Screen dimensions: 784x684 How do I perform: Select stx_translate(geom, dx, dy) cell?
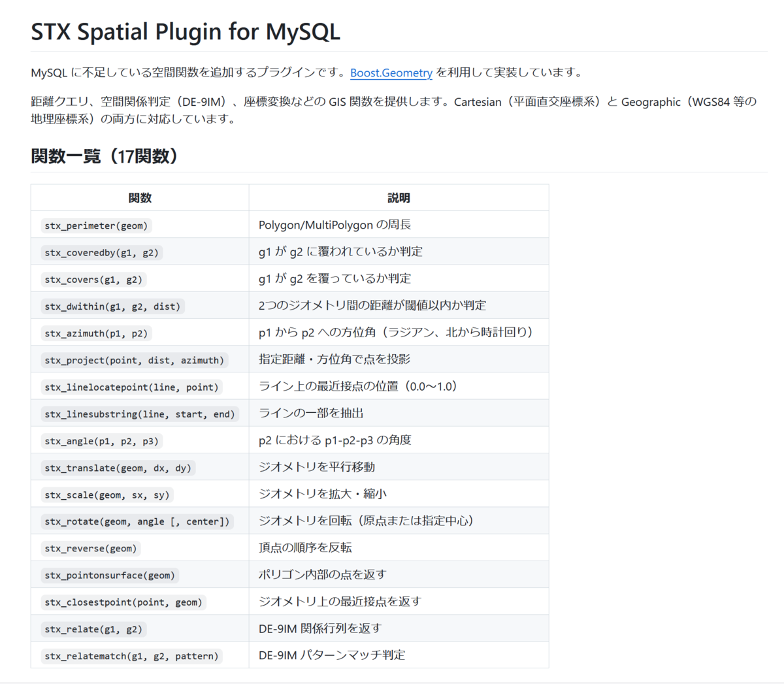[x=118, y=468]
